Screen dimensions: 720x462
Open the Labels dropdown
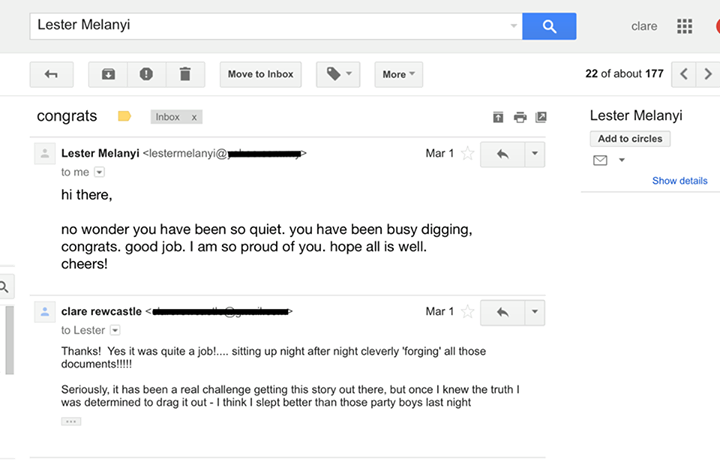(339, 74)
